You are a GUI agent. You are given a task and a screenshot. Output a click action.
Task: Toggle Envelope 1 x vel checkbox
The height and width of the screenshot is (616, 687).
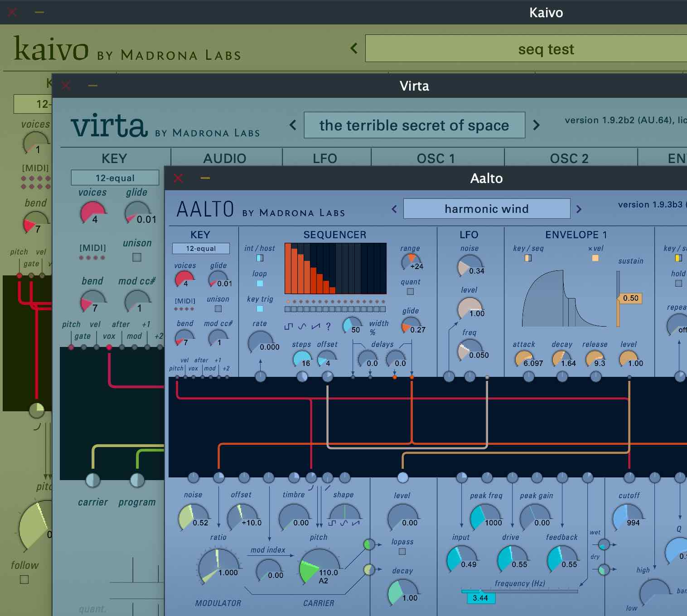(595, 258)
